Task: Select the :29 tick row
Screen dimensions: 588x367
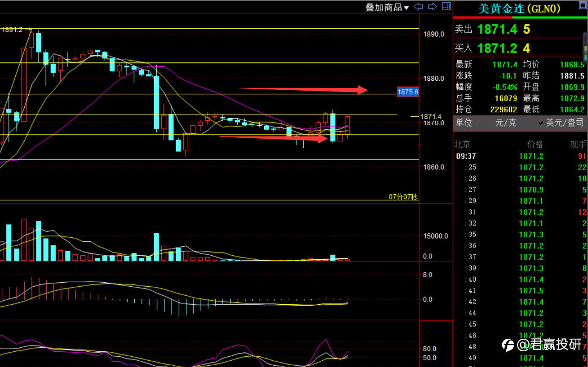Action: [520, 201]
